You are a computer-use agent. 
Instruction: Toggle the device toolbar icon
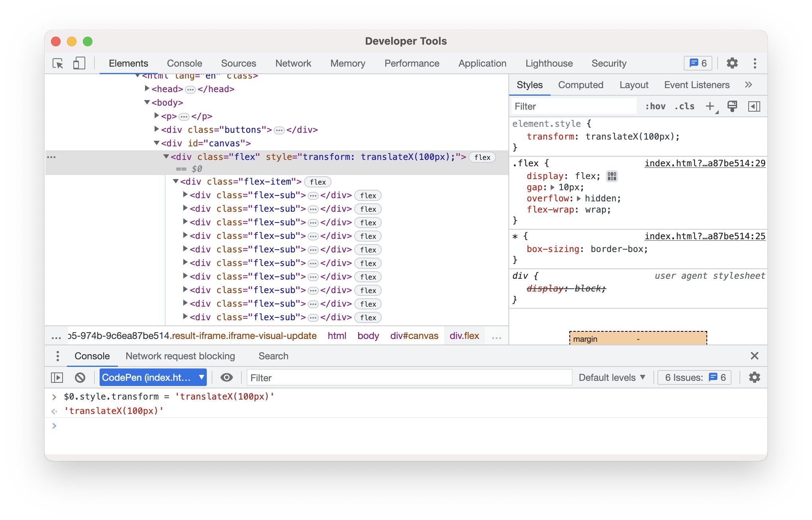(x=79, y=63)
